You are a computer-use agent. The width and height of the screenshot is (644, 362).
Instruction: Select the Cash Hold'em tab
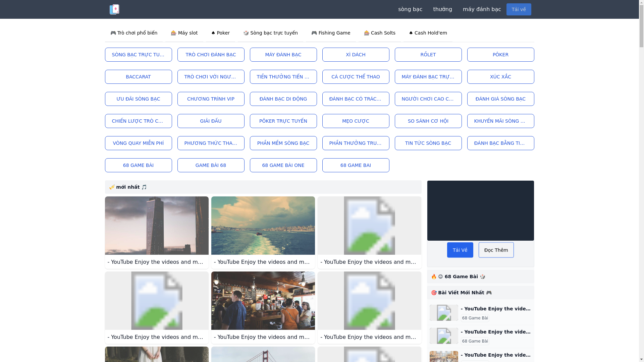click(428, 33)
